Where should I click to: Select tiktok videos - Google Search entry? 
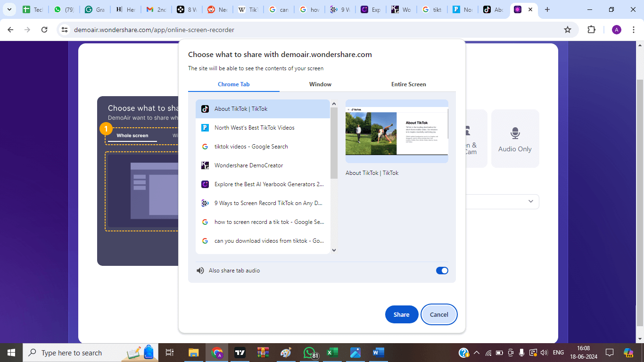[x=263, y=147]
